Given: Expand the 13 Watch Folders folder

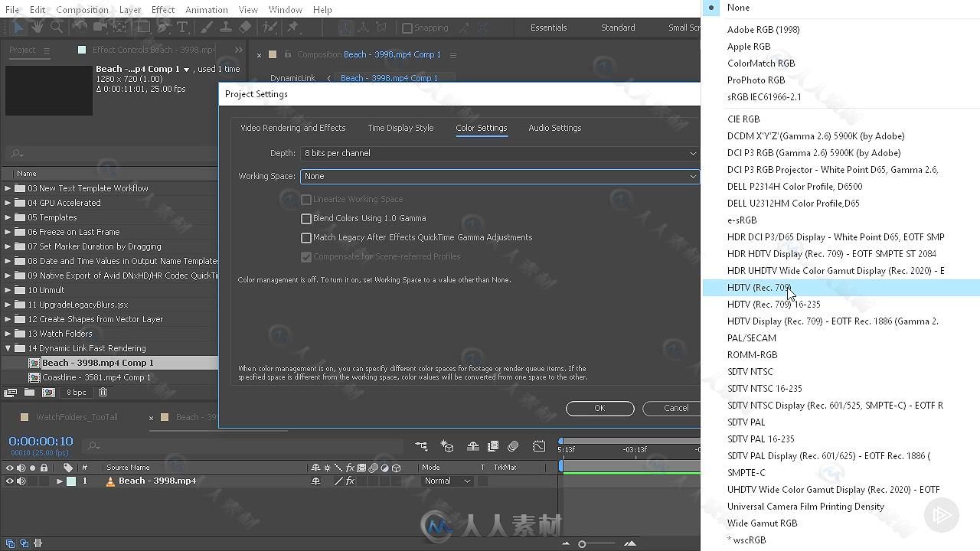Looking at the screenshot, I should pyautogui.click(x=8, y=334).
